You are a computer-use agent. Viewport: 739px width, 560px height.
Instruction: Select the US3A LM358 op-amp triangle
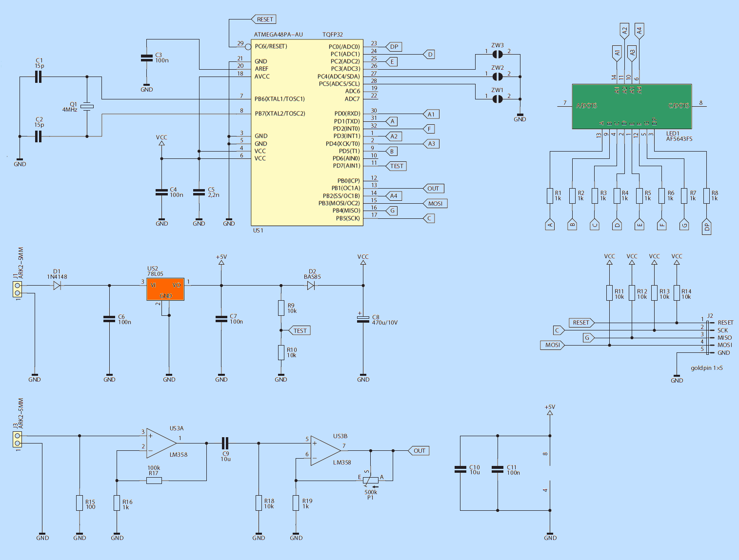(161, 444)
